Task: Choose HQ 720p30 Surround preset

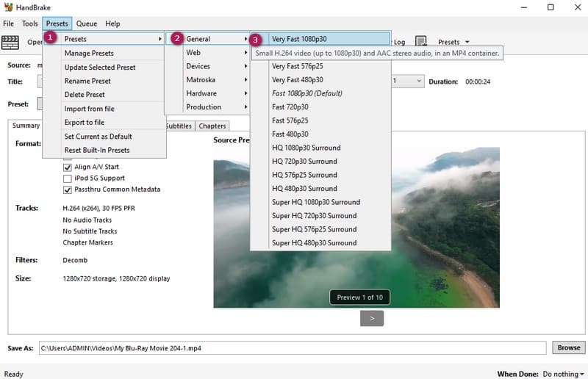Action: pos(320,161)
